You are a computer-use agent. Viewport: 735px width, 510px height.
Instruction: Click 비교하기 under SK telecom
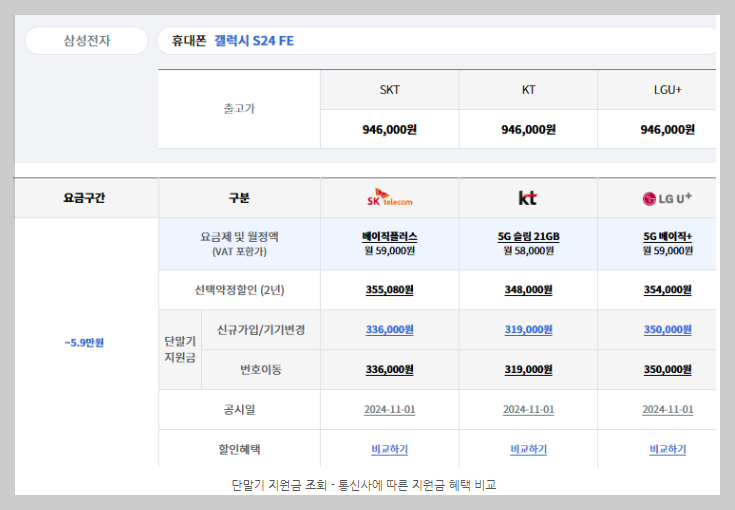390,450
